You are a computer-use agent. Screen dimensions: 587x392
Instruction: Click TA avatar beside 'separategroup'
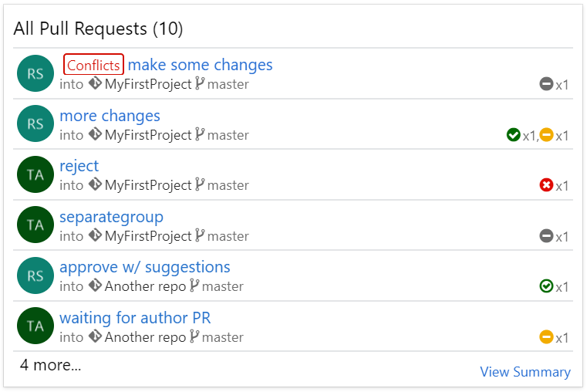[35, 225]
